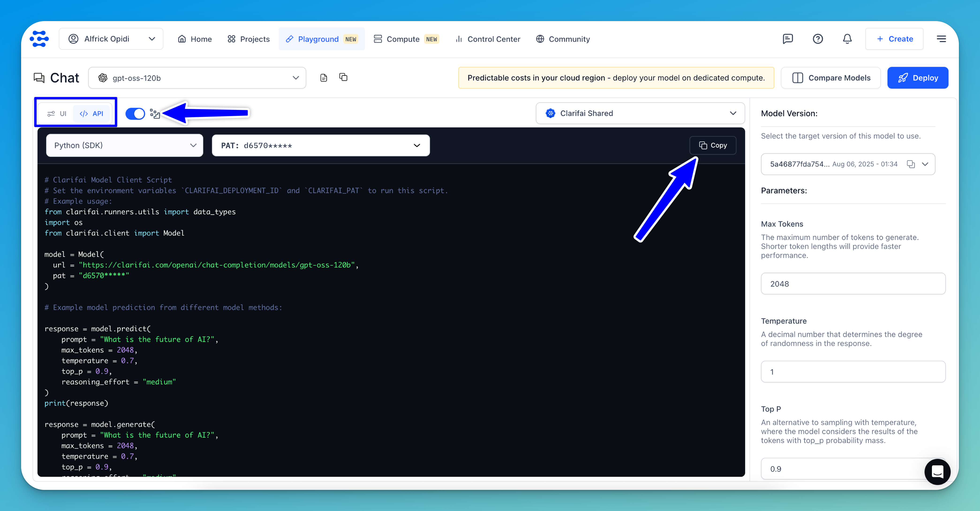This screenshot has height=511, width=980.
Task: Click the 'response = model.generate(' line
Action: [100, 424]
